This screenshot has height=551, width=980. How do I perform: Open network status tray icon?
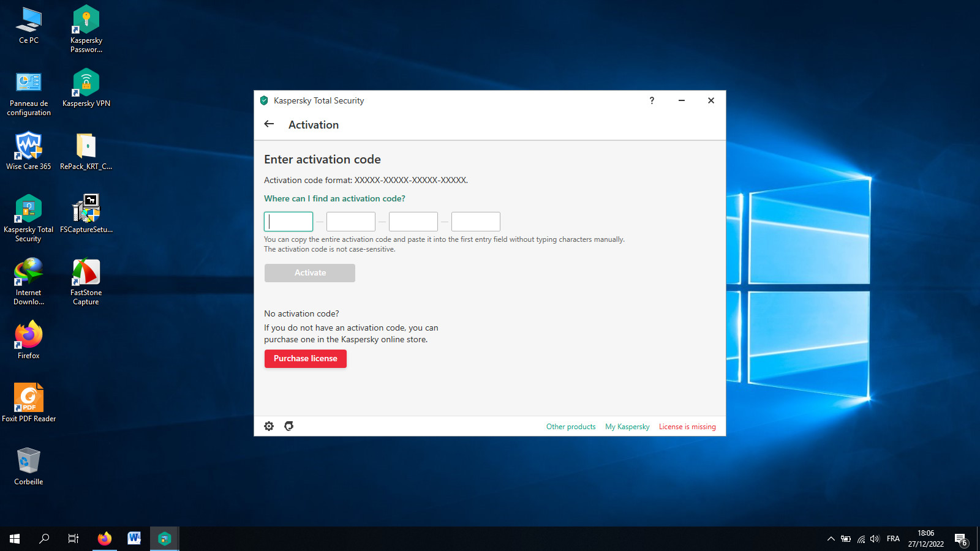point(861,539)
